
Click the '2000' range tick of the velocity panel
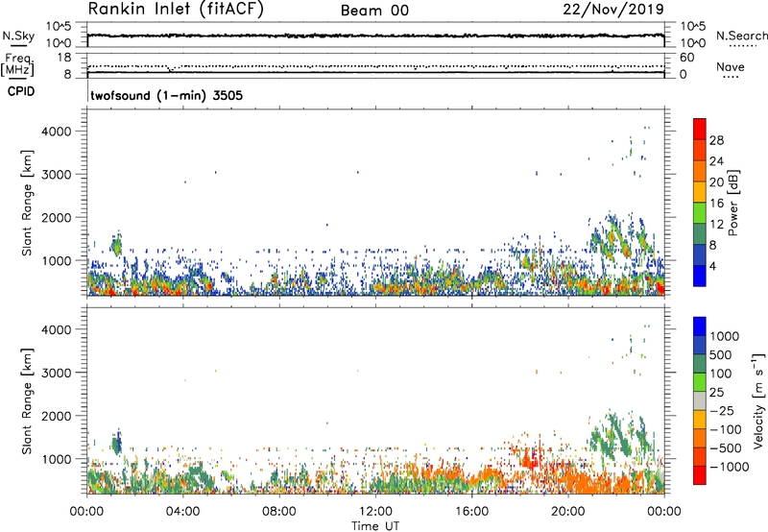coord(57,416)
